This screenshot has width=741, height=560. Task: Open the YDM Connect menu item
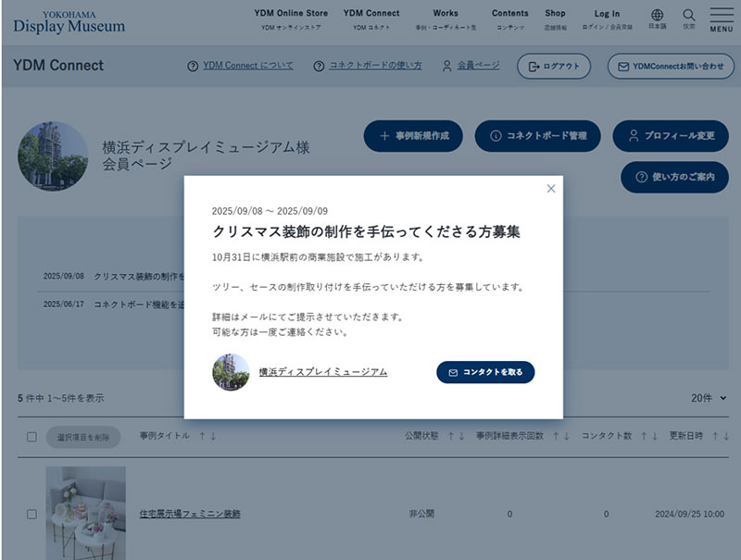tap(371, 19)
